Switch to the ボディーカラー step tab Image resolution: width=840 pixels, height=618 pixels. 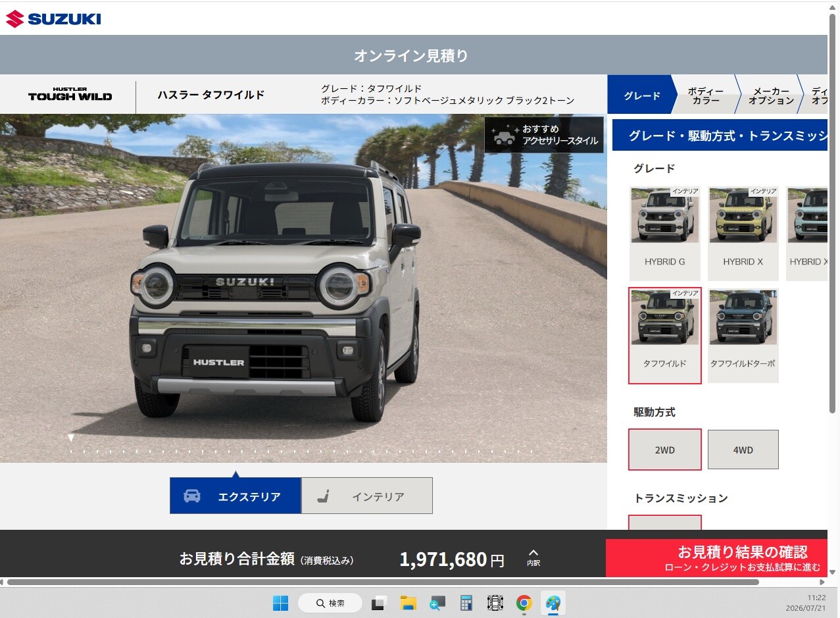tap(706, 95)
